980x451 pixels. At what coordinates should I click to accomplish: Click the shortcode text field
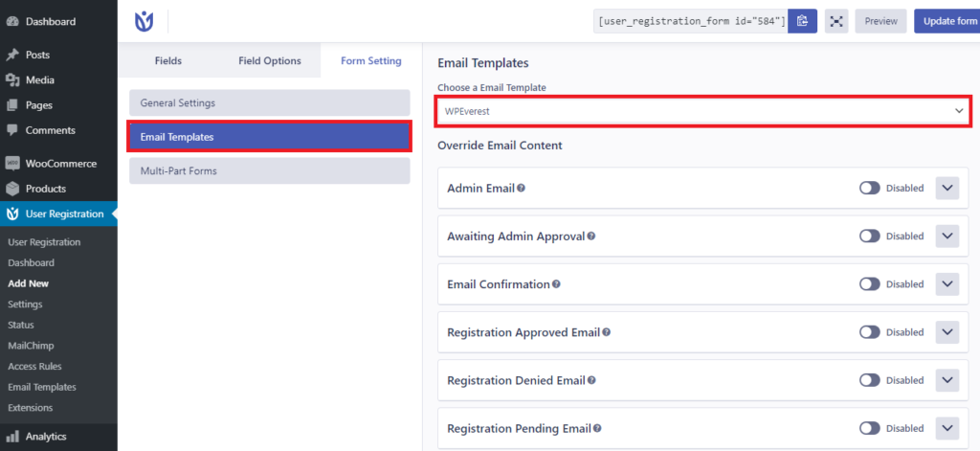click(x=691, y=21)
